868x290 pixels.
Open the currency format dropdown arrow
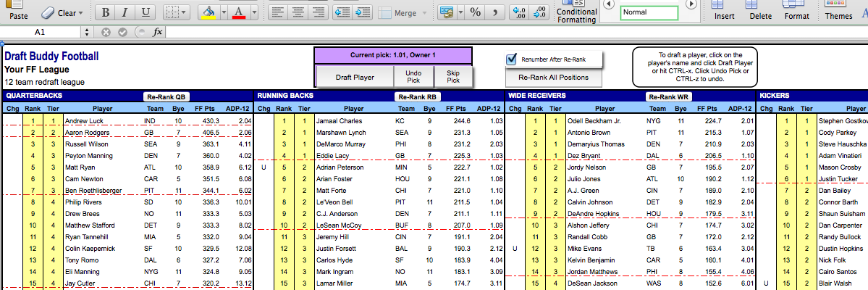[x=459, y=12]
